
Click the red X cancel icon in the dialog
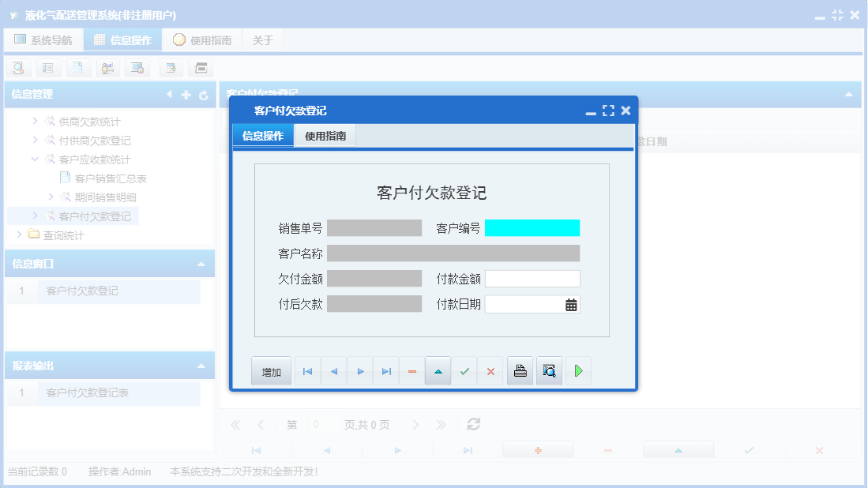click(x=490, y=370)
